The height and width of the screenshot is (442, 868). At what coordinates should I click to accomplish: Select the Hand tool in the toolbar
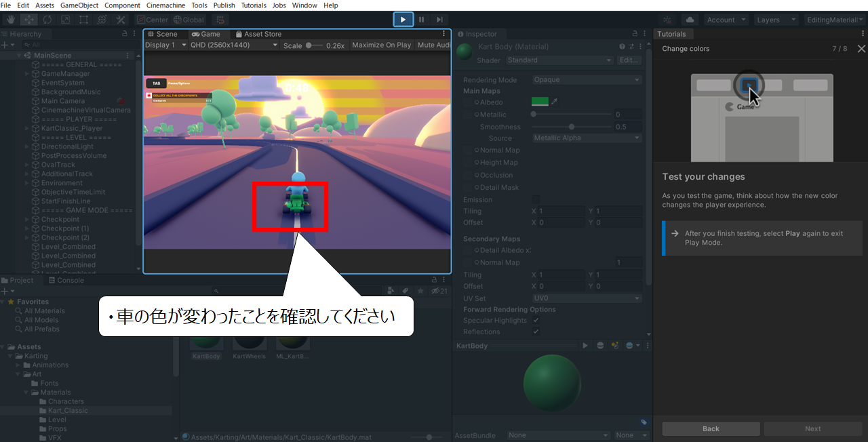click(x=12, y=20)
